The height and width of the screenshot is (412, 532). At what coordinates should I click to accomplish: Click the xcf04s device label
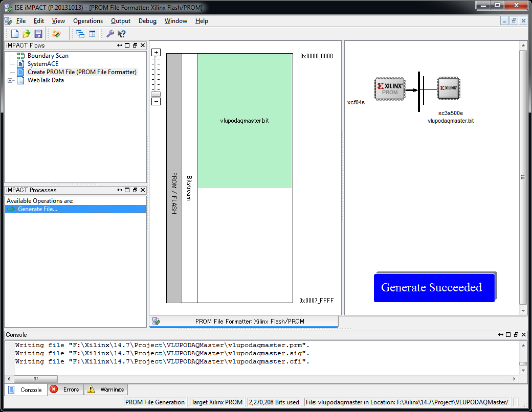tap(356, 102)
